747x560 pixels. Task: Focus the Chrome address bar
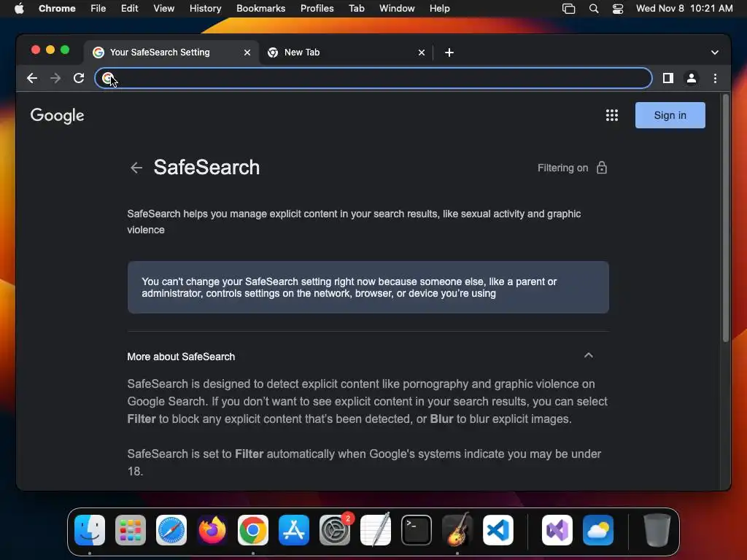point(373,78)
